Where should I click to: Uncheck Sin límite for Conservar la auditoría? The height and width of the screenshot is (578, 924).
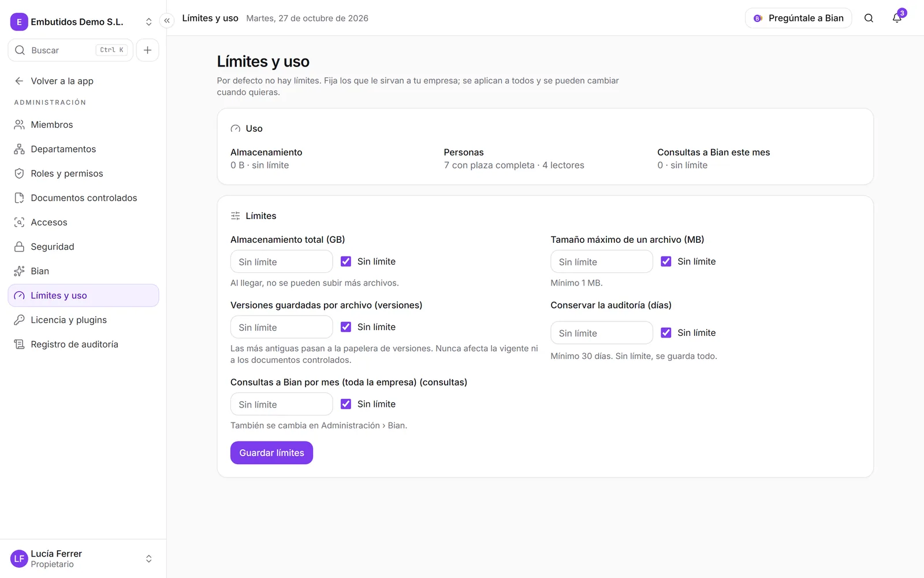click(666, 333)
